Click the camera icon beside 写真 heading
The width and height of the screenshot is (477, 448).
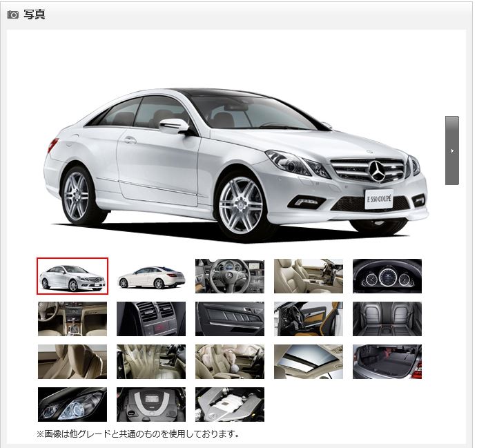click(13, 14)
